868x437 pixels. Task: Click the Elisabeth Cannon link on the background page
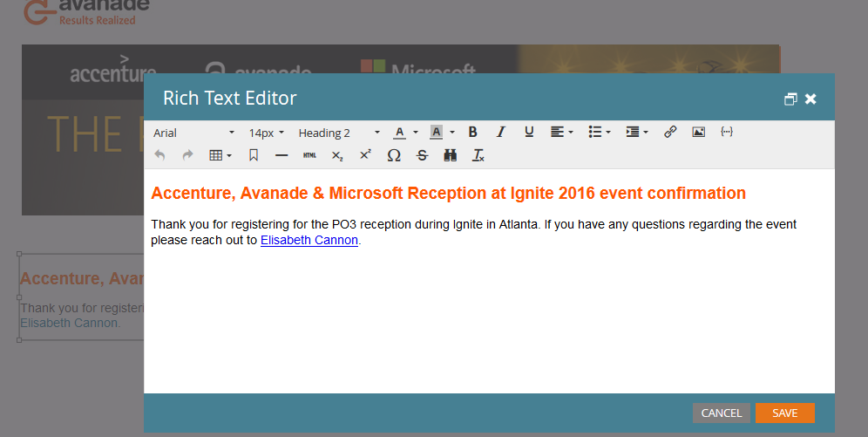69,323
